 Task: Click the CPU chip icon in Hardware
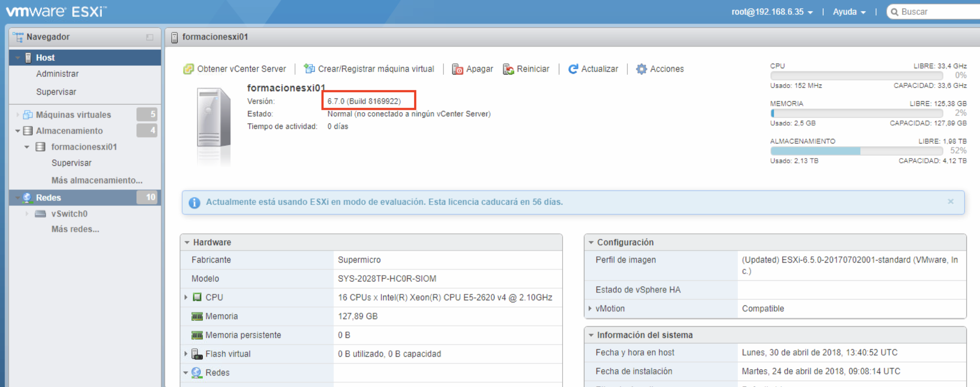coord(197,297)
